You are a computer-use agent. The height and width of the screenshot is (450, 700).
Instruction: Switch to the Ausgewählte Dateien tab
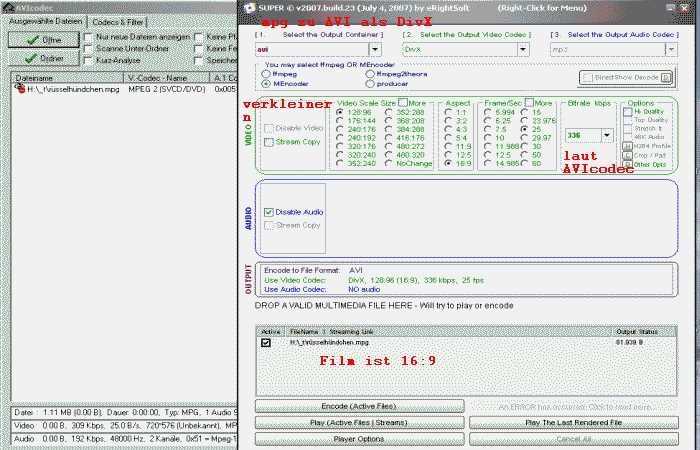click(46, 21)
